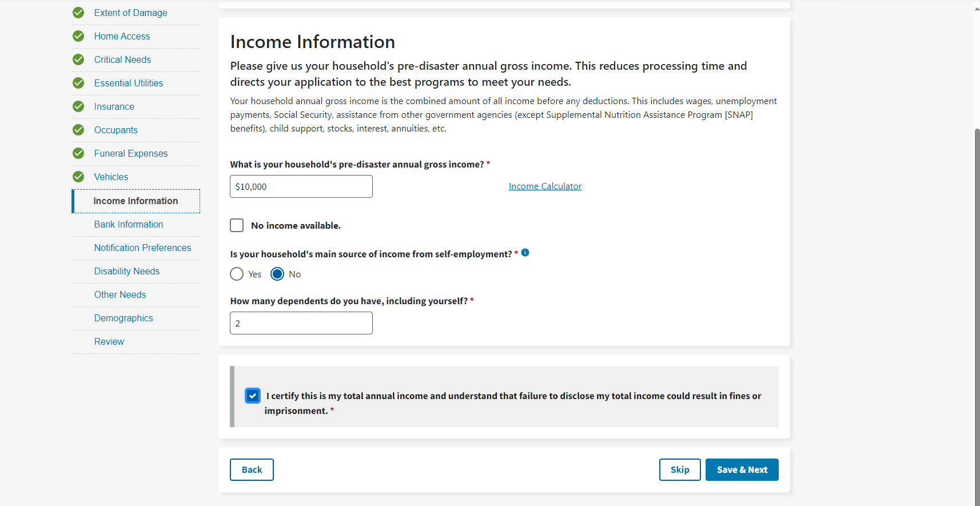Click the green checkmark next to Vehicles
The width and height of the screenshot is (980, 506).
click(78, 177)
